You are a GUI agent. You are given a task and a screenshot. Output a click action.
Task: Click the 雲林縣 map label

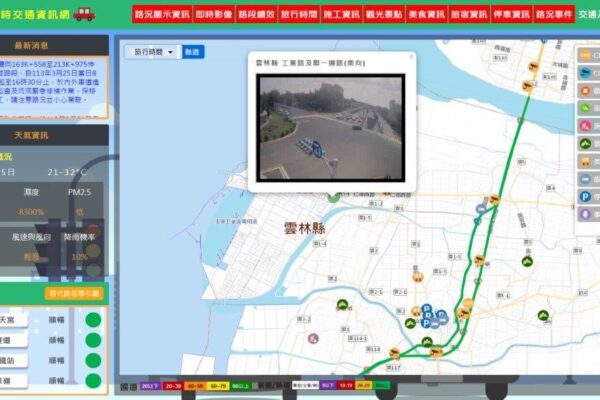tap(305, 228)
